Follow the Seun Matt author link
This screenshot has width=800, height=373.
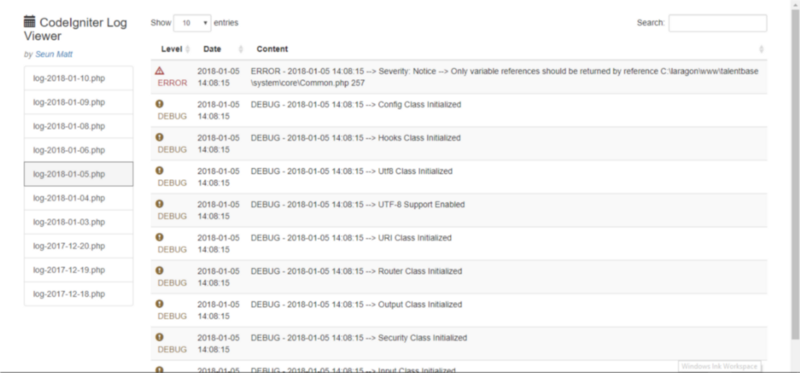pyautogui.click(x=54, y=54)
